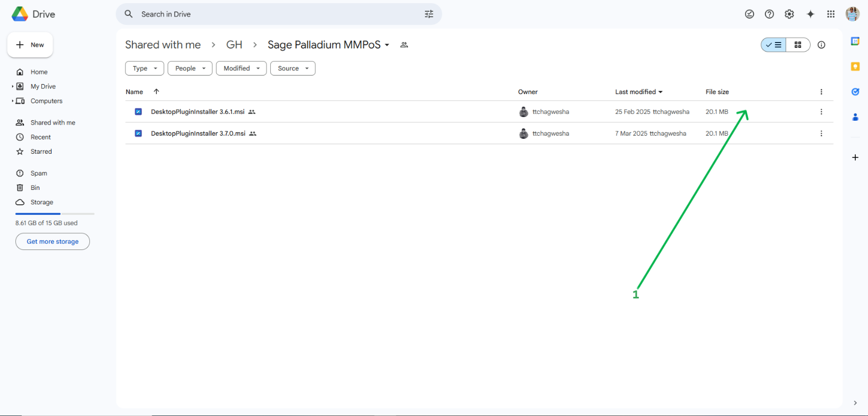The height and width of the screenshot is (416, 868).
Task: Open the offline ready status icon
Action: click(749, 14)
